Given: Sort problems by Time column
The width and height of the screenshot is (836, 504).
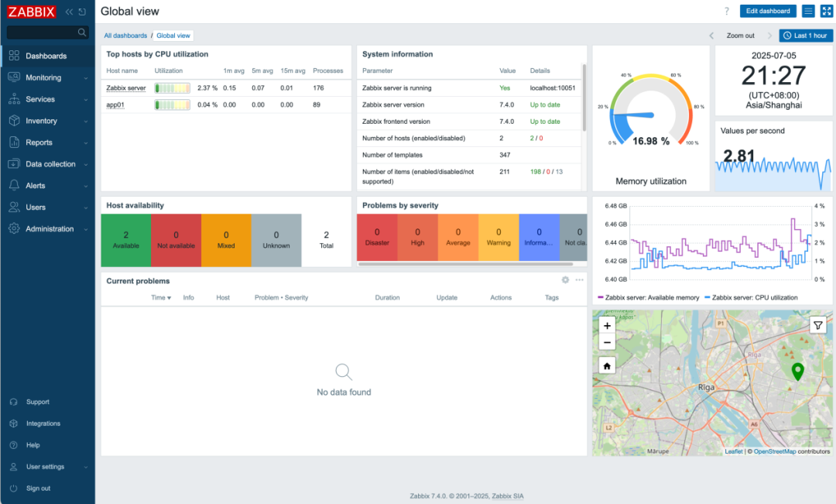Looking at the screenshot, I should 161,297.
